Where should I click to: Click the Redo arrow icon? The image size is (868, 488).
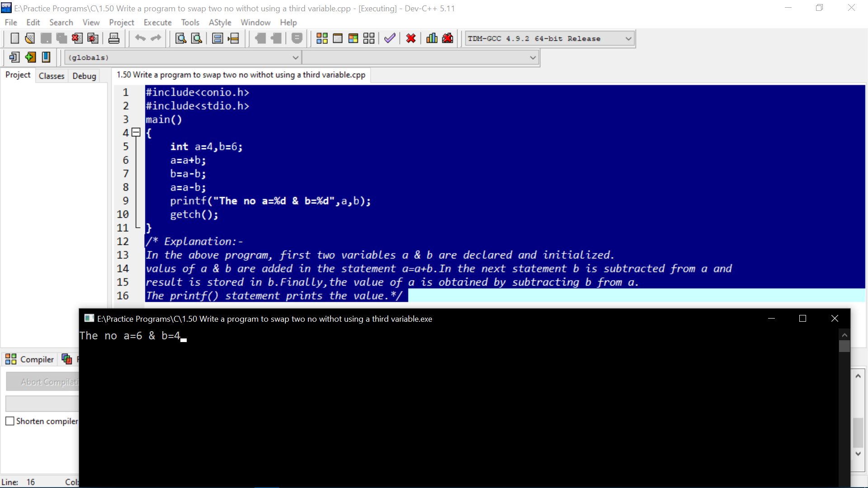click(156, 38)
